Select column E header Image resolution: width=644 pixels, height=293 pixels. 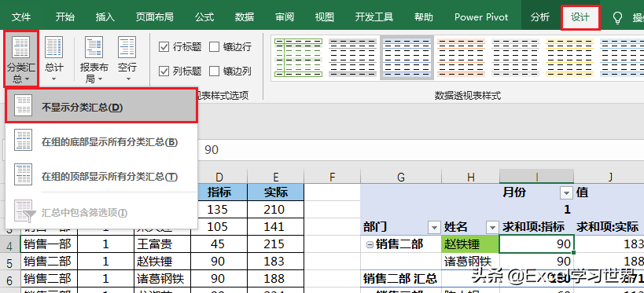(x=275, y=178)
